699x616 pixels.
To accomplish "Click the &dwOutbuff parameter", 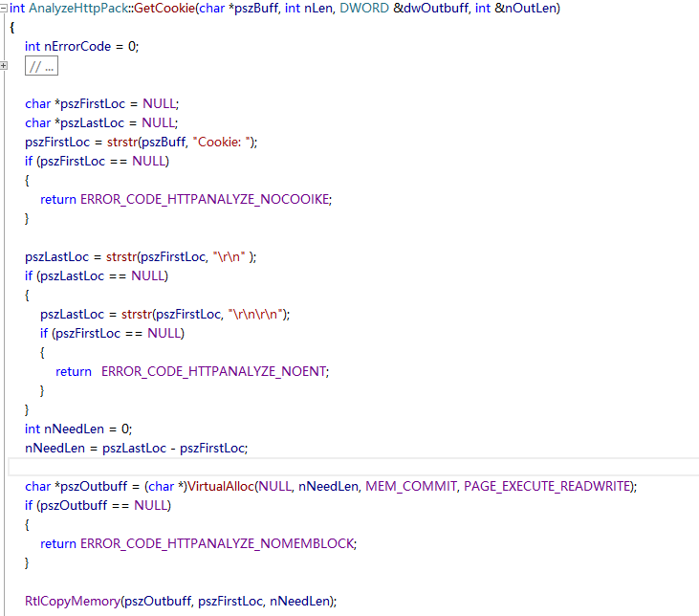I will [430, 9].
